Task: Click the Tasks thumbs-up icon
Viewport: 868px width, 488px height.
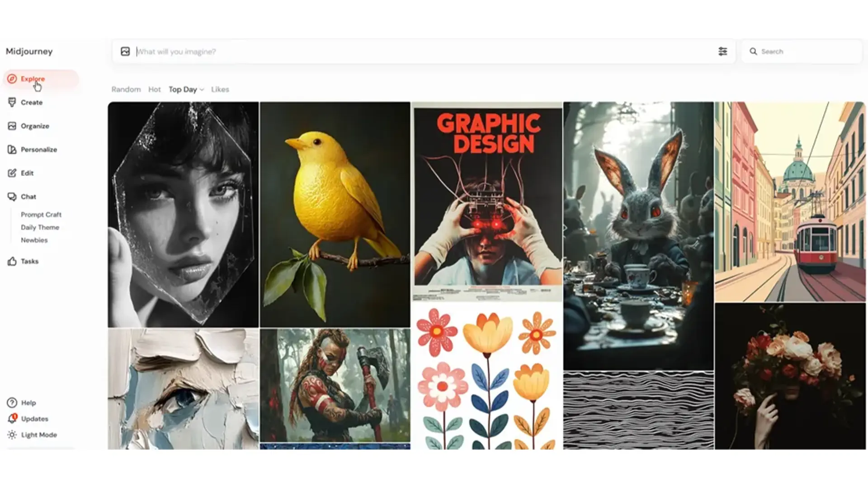Action: click(12, 261)
